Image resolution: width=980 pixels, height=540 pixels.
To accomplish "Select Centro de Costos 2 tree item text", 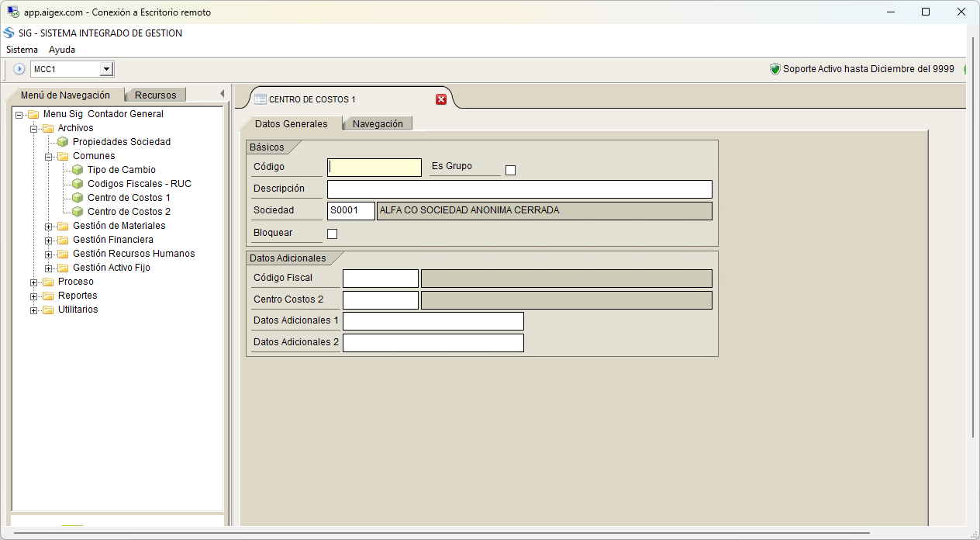I will click(129, 212).
